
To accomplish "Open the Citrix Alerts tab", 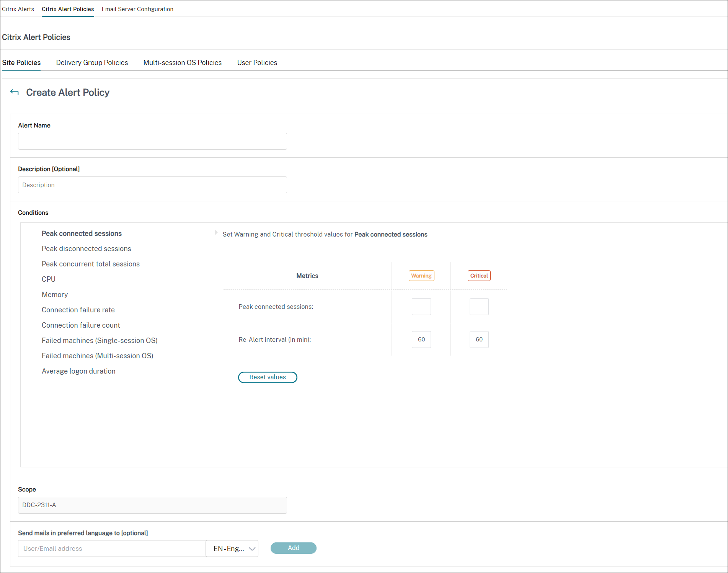I will [x=18, y=9].
